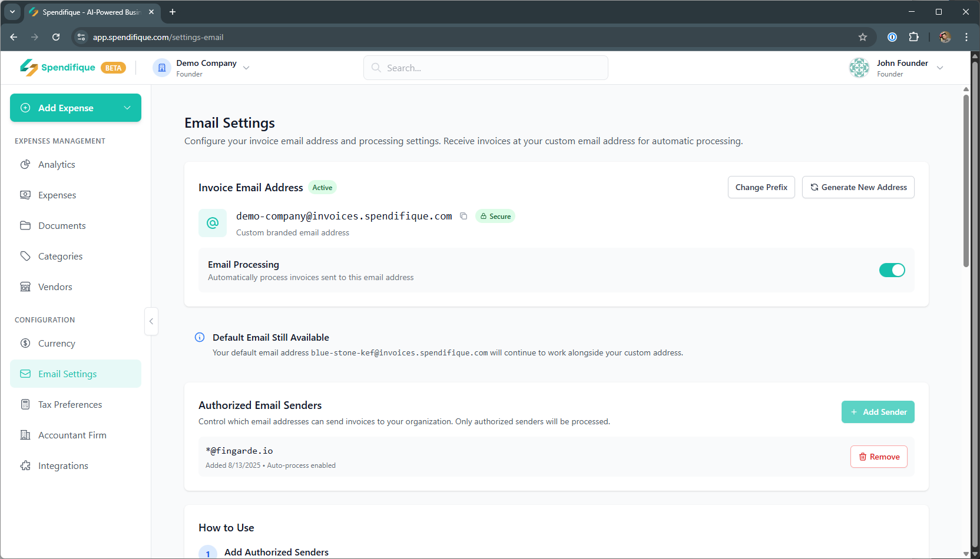Viewport: 980px width, 559px height.
Task: Click the @ email address icon
Action: [x=213, y=223]
